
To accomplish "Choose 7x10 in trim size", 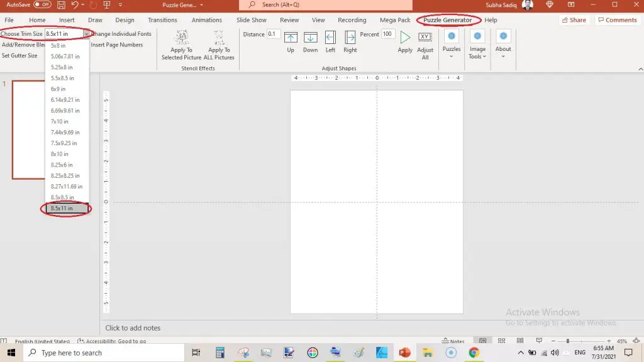I will point(60,121).
